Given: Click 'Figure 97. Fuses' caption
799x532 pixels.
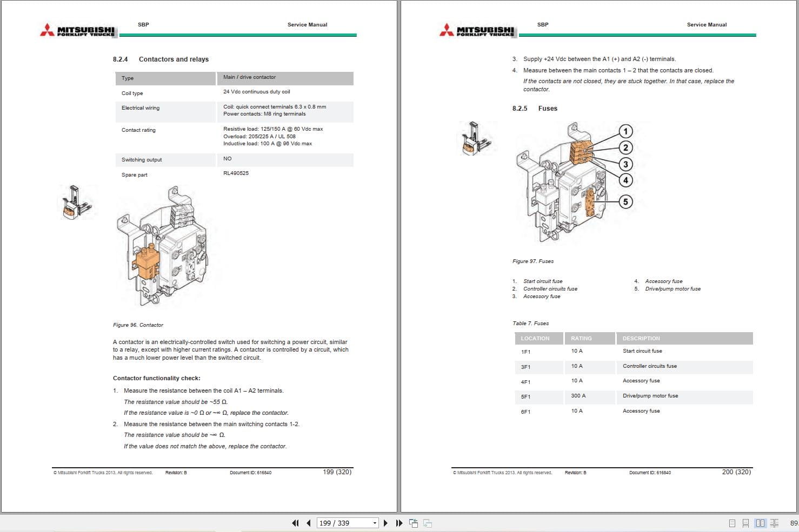Looking at the screenshot, I should [x=533, y=261].
